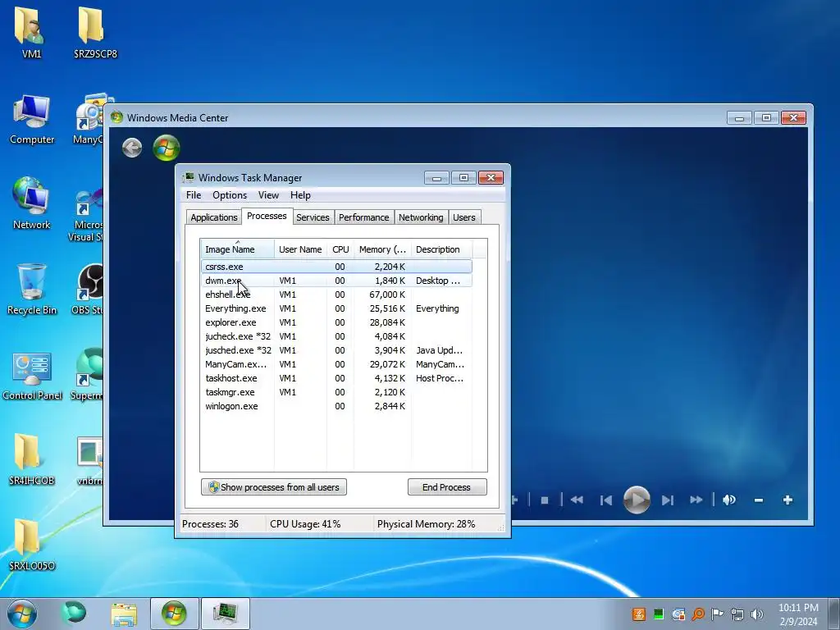The image size is (840, 630).
Task: Select the $RXLO05O folder on desktop
Action: tap(32, 545)
